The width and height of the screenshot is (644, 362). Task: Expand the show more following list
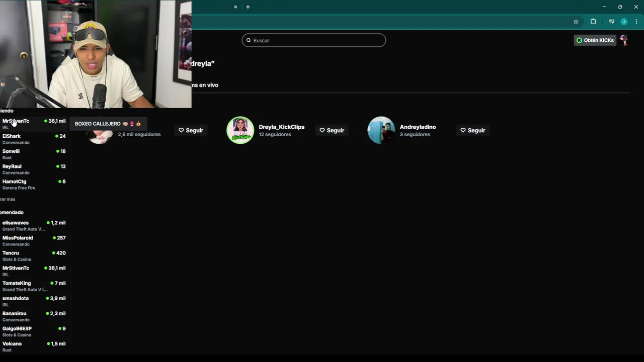(8, 199)
